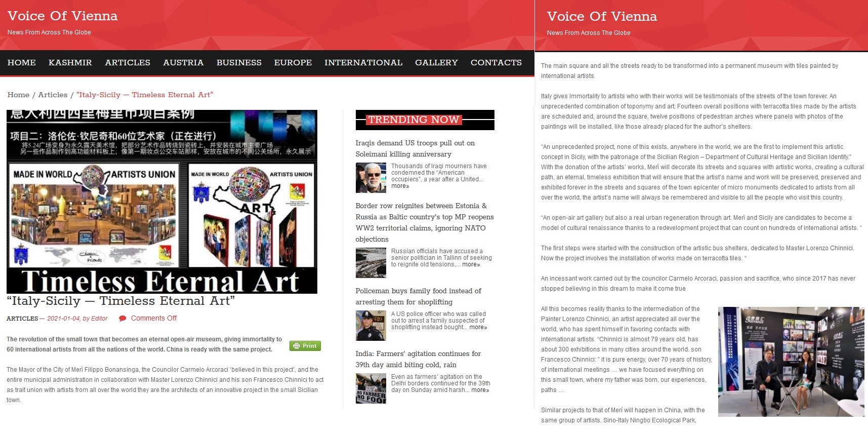Click more» link under Russian officials excerpt

click(x=471, y=264)
